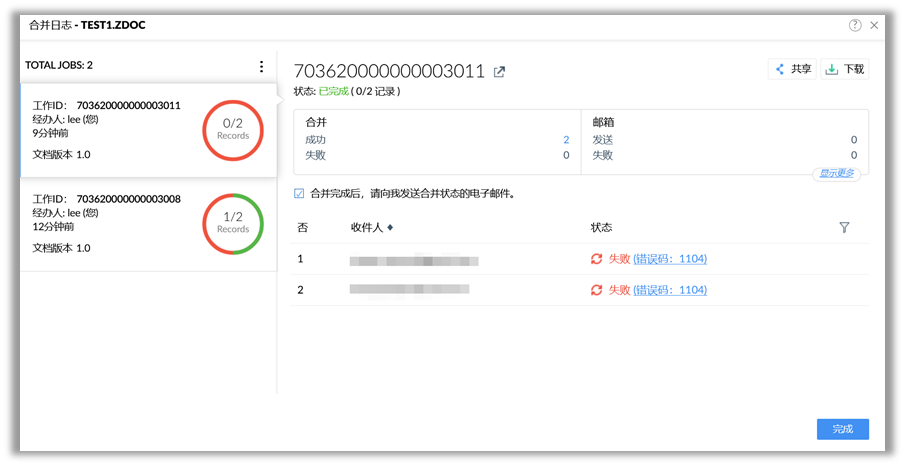Click the open-in-new-window icon beside the job ID
The height and width of the screenshot is (466, 905).
click(500, 71)
